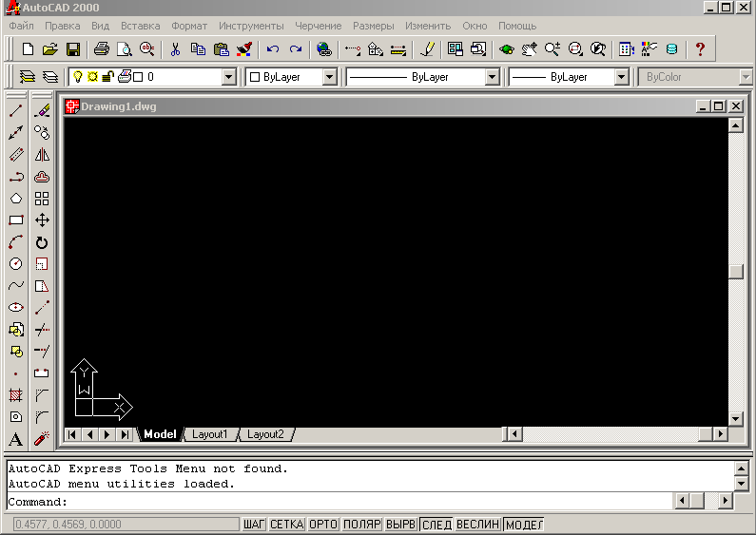
Task: Select the Spline draw tool
Action: [16, 286]
